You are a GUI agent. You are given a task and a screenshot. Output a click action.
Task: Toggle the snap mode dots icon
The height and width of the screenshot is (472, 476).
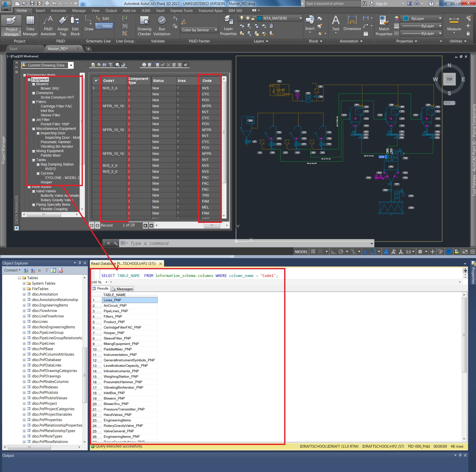[321, 252]
